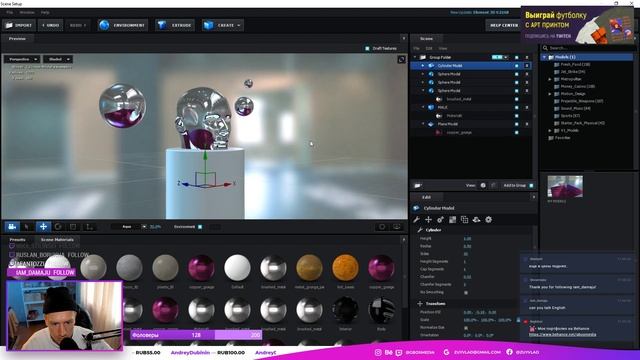Click the Plane Model icon in Scene list
Viewport: 640px width, 360px height.
(x=431, y=124)
